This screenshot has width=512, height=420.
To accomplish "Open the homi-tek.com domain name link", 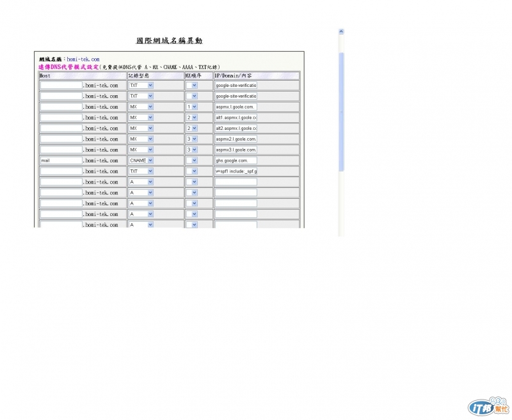I will (x=83, y=59).
